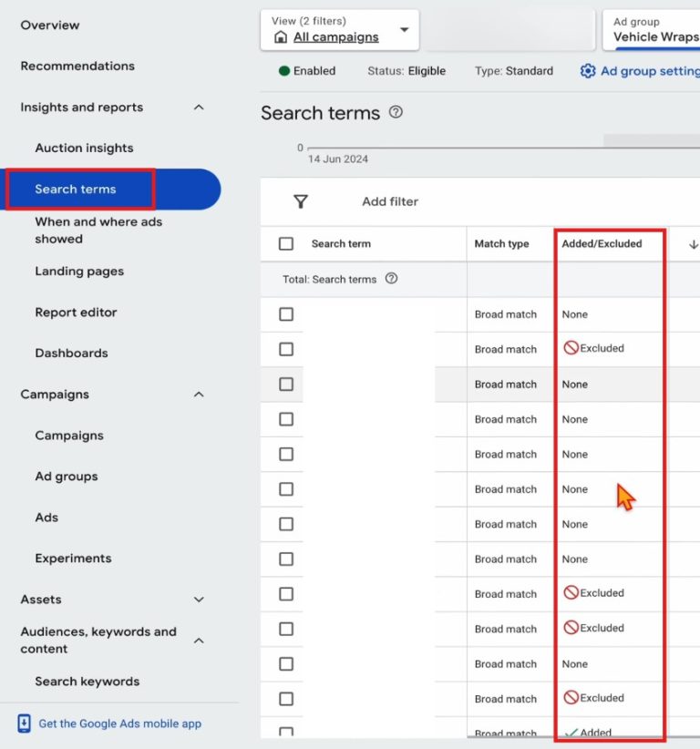Click the help icon next to Total: Search terms
700x749 pixels.
tap(391, 279)
